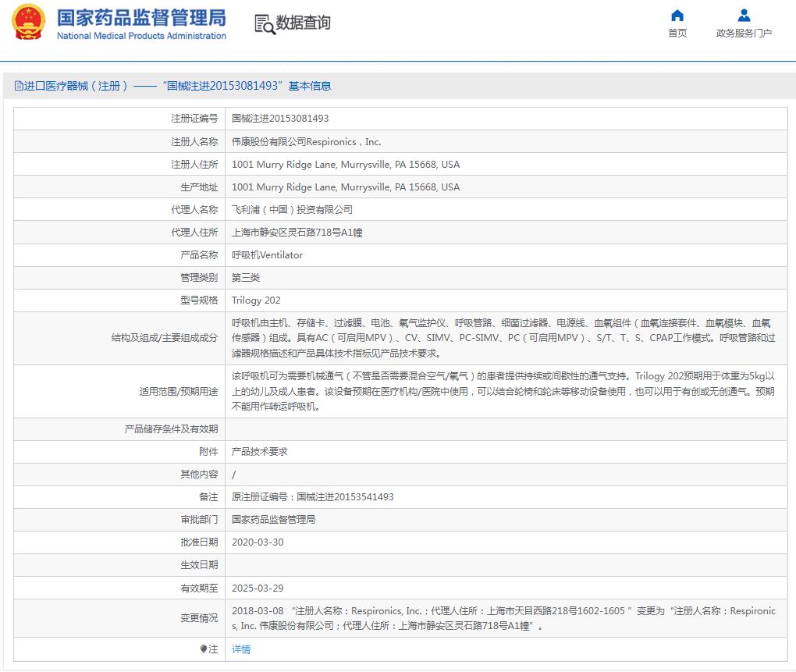The image size is (796, 672).
Task: Click the Trilogy 202 model value
Action: tap(256, 300)
